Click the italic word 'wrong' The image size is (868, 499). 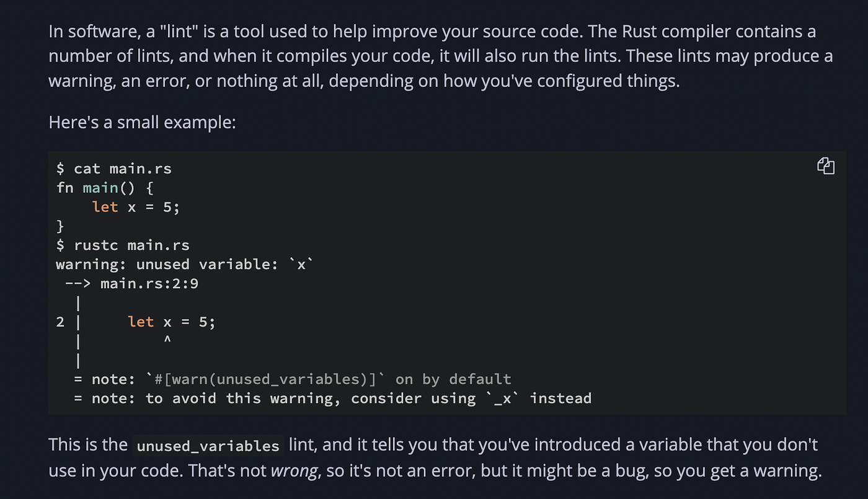click(x=294, y=471)
